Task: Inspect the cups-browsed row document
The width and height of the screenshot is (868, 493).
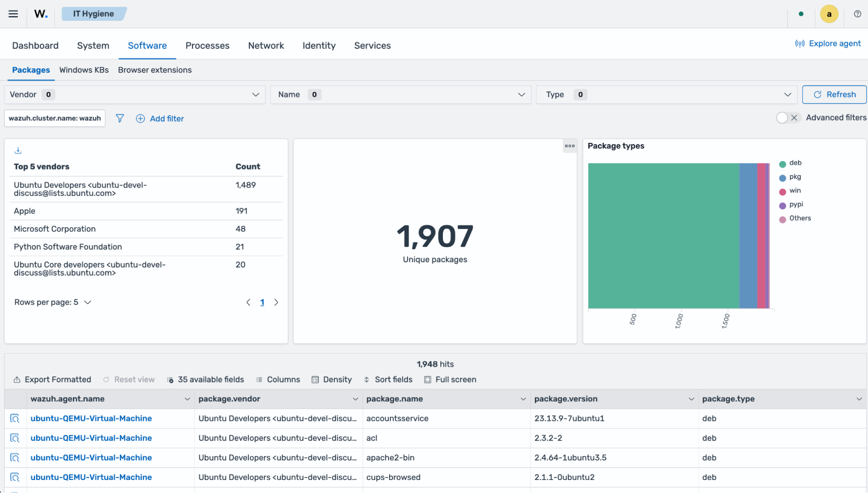Action: pos(15,477)
